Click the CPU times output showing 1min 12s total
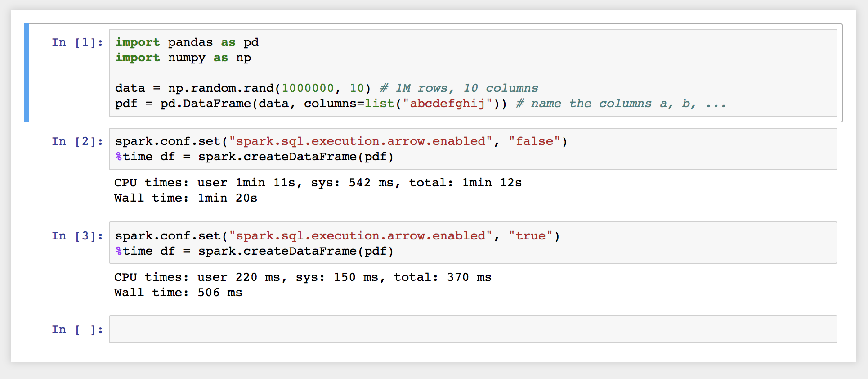Image resolution: width=868 pixels, height=379 pixels. (318, 183)
